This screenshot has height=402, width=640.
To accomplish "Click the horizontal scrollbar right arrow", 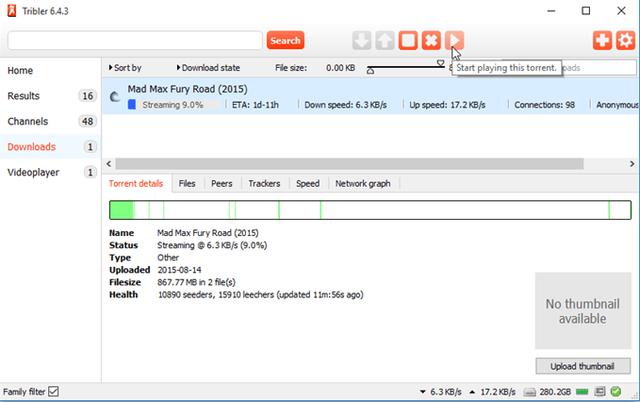I will (x=632, y=164).
